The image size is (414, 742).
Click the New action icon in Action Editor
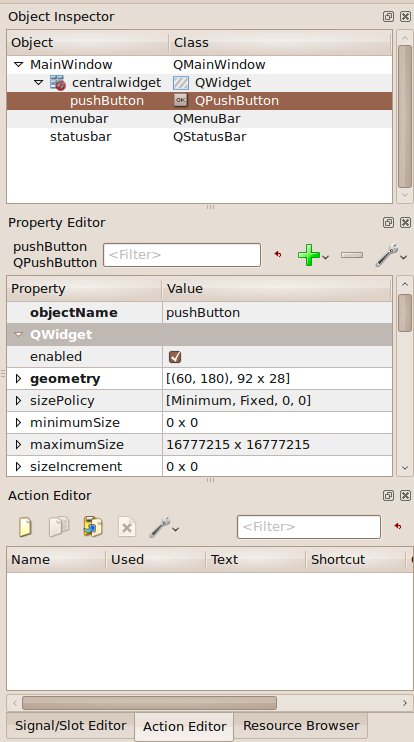pos(25,527)
